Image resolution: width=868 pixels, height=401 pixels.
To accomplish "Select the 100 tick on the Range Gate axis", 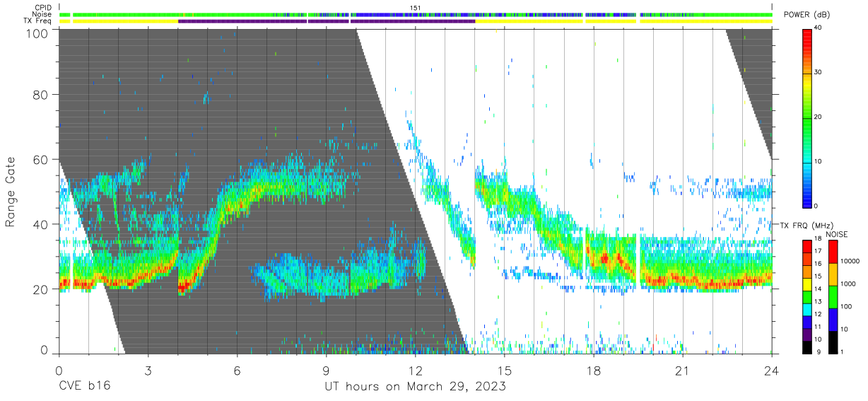I will click(37, 33).
